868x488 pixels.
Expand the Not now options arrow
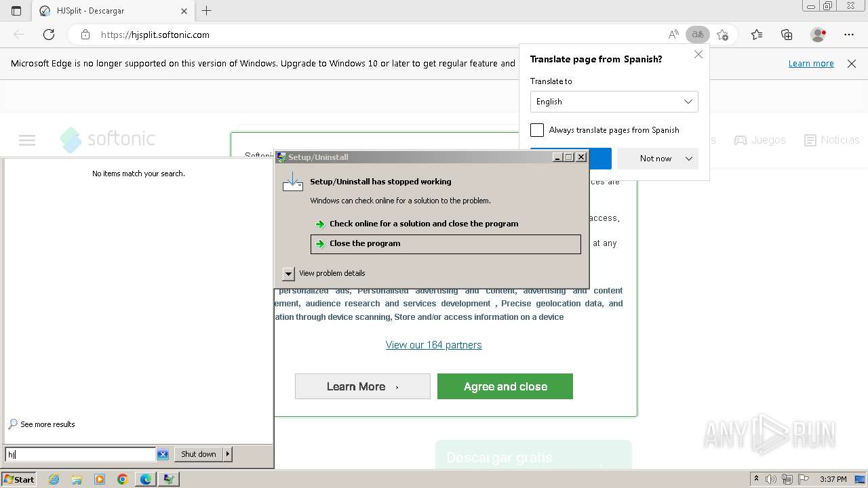(x=689, y=159)
